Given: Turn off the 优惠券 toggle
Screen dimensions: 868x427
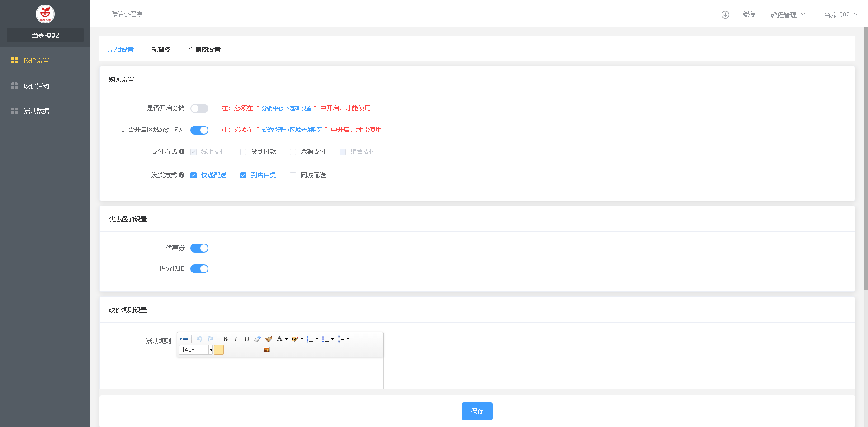Looking at the screenshot, I should point(199,248).
